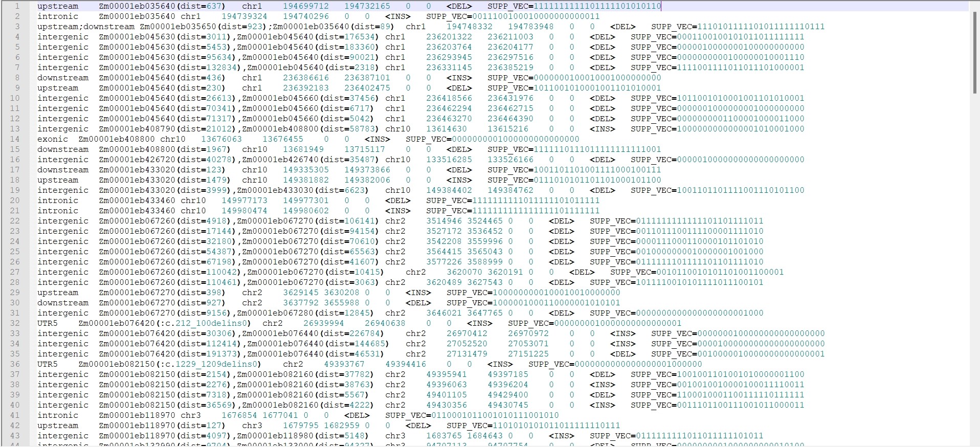Click Zm00001eb067270(dist=398)
Image resolution: width=980 pixels, height=447 pixels.
point(163,293)
